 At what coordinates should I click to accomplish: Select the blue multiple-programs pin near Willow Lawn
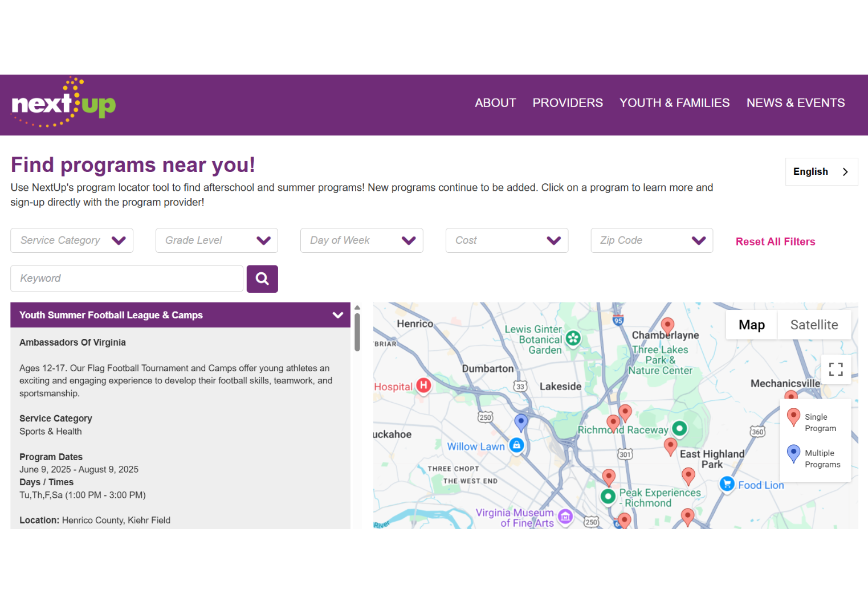(x=521, y=421)
